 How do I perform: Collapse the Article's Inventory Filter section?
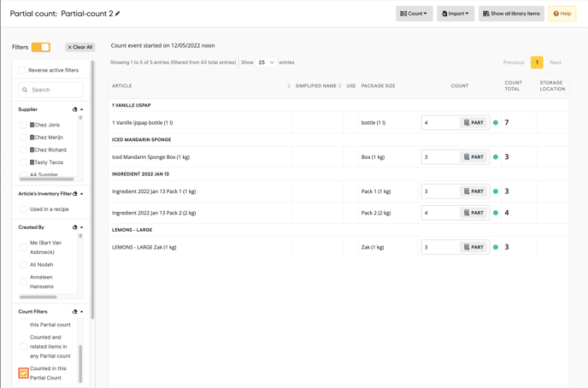[82, 194]
